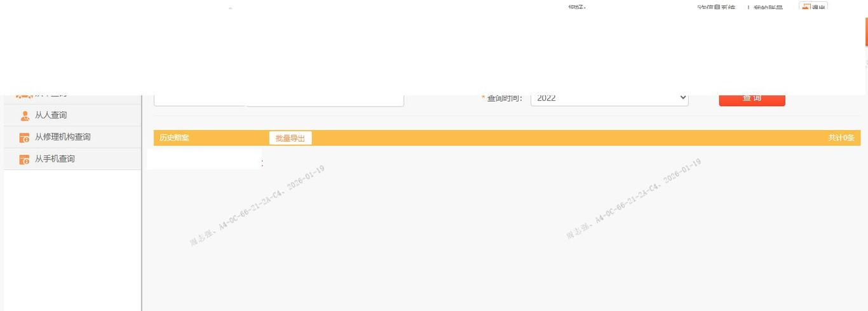Viewport: 868px width, 311px height.
Task: Click the 查询时间 field label
Action: (504, 98)
